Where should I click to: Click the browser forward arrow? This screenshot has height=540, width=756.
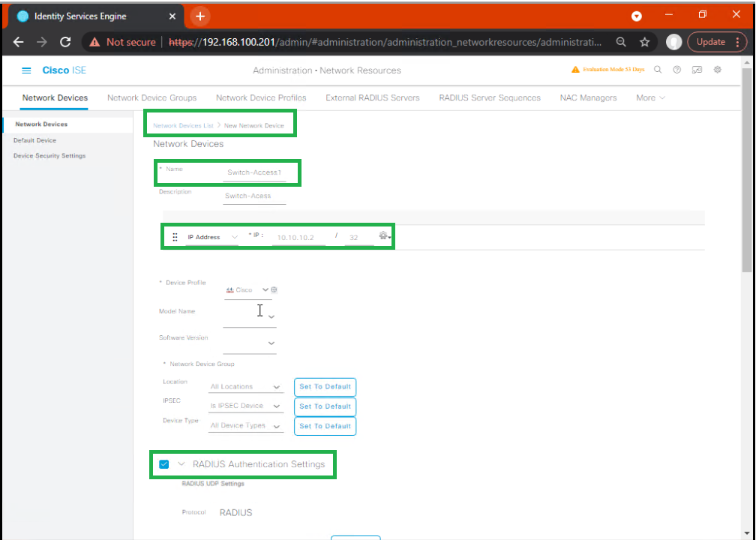coord(42,42)
